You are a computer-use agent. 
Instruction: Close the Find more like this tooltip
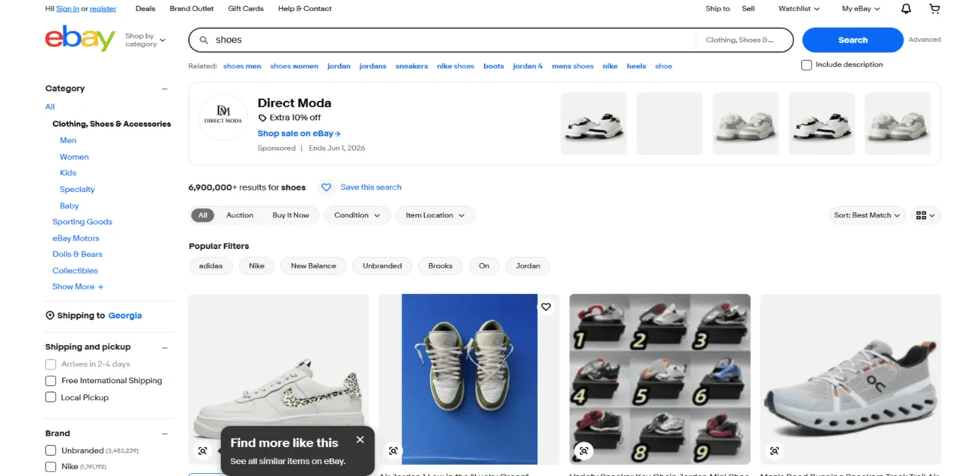[360, 440]
